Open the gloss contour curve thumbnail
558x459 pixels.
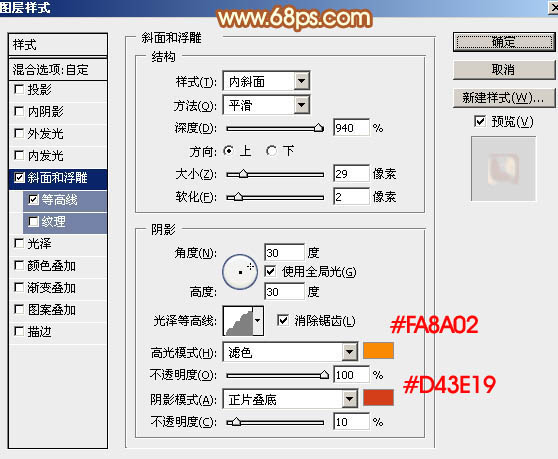pos(238,321)
